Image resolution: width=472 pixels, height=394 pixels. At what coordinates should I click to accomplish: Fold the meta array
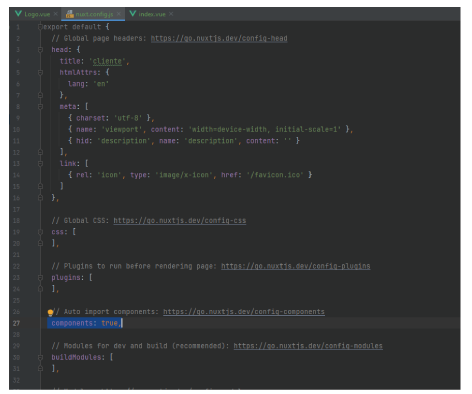coord(40,107)
